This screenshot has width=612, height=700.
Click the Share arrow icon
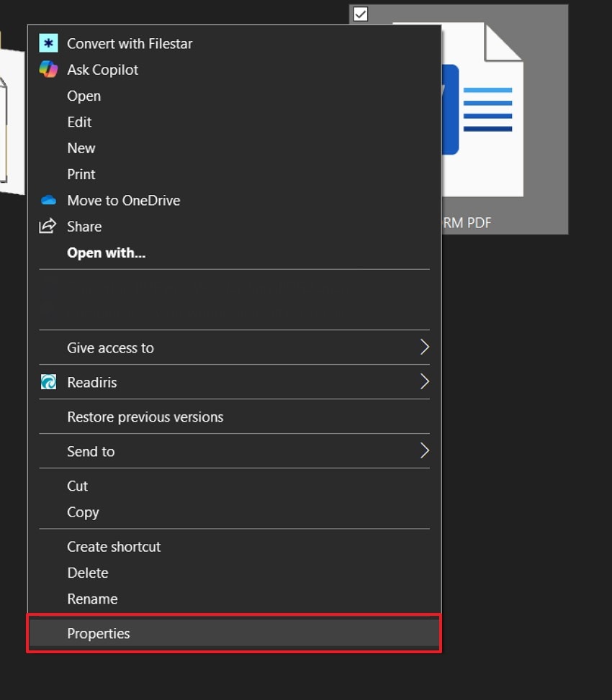pos(47,226)
